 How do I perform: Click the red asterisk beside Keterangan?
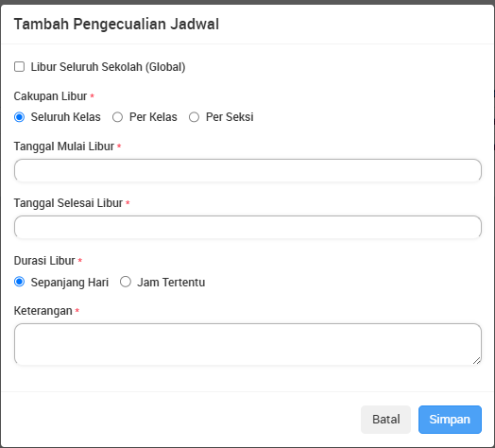click(x=77, y=311)
